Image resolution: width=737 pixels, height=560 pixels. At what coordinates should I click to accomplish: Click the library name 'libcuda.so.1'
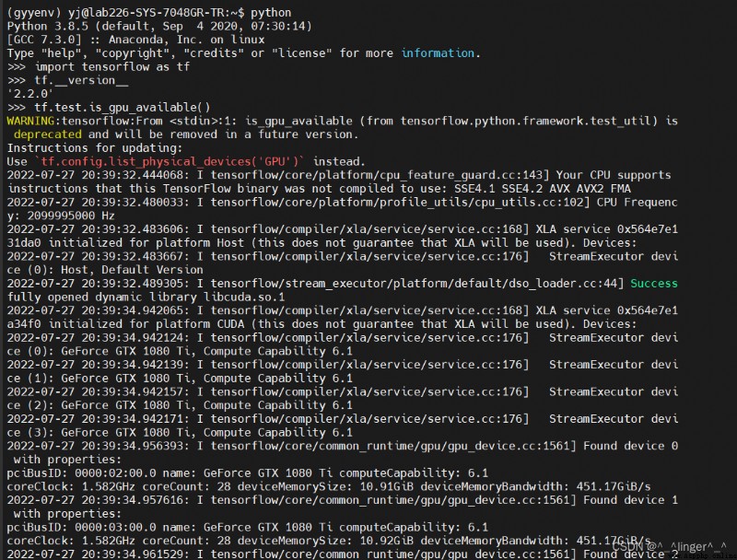[244, 297]
